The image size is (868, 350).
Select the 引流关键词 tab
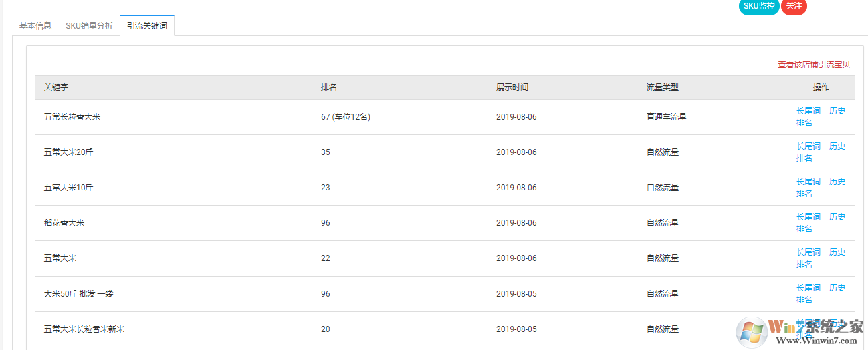pyautogui.click(x=147, y=26)
